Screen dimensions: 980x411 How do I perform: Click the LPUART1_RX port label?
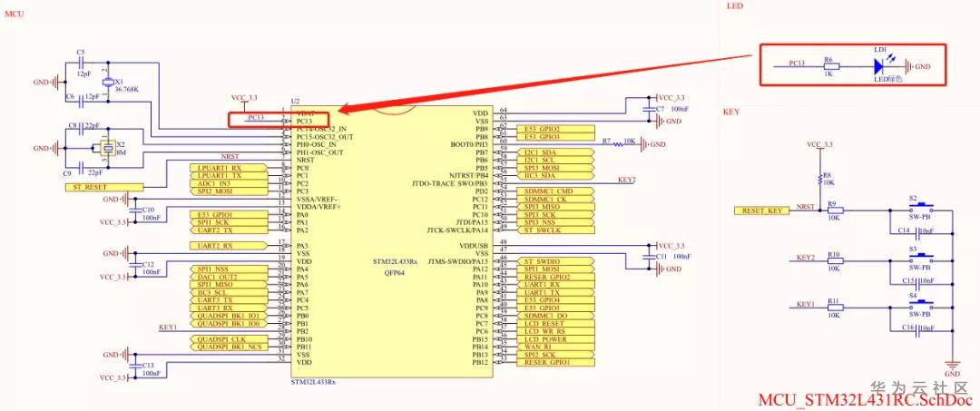pyautogui.click(x=228, y=168)
